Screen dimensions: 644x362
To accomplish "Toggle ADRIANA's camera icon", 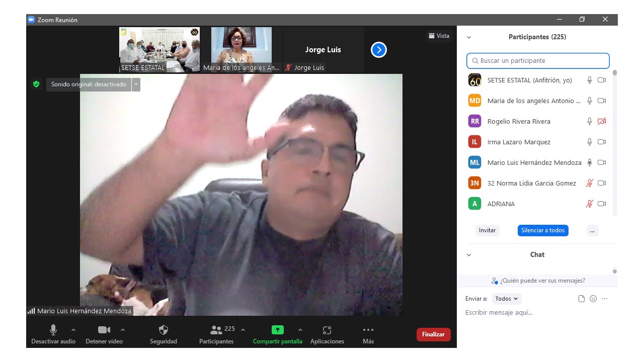I will [x=602, y=204].
